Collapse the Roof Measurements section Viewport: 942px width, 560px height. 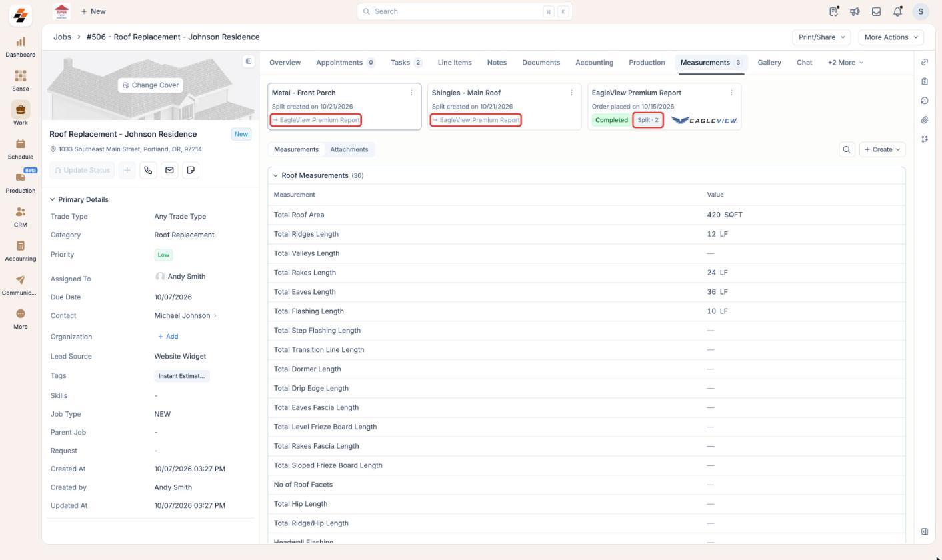coord(275,175)
